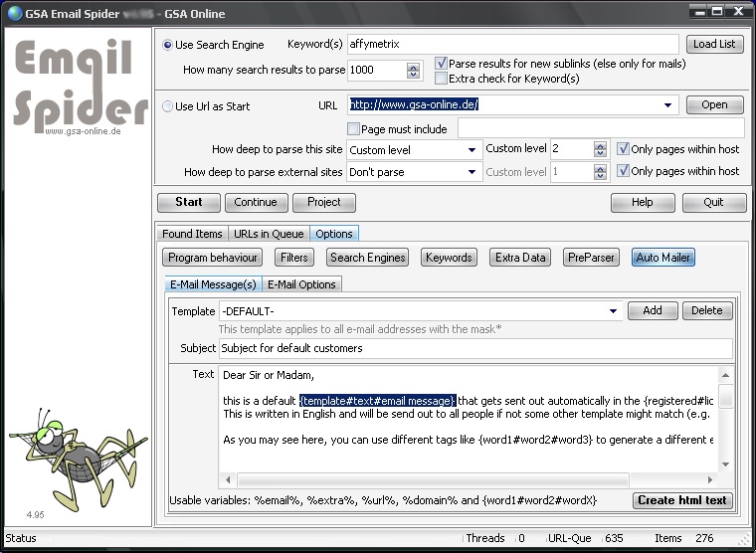Click the Subject input field
The width and height of the screenshot is (756, 553).
pyautogui.click(x=475, y=348)
